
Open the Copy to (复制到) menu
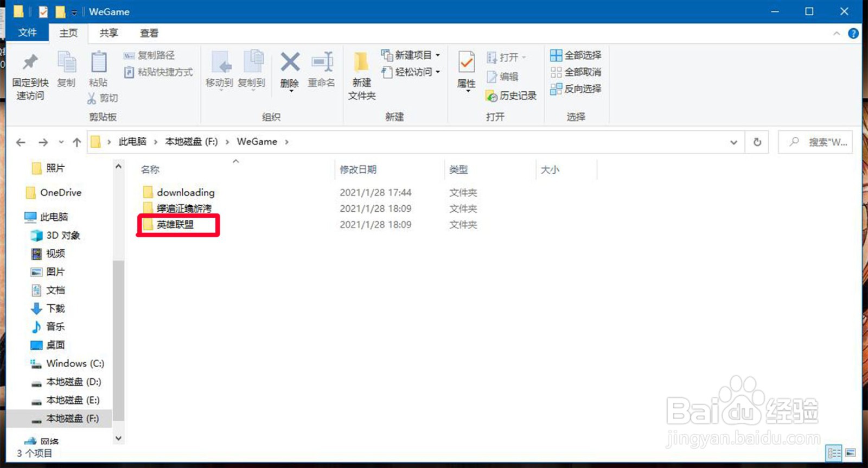point(252,69)
